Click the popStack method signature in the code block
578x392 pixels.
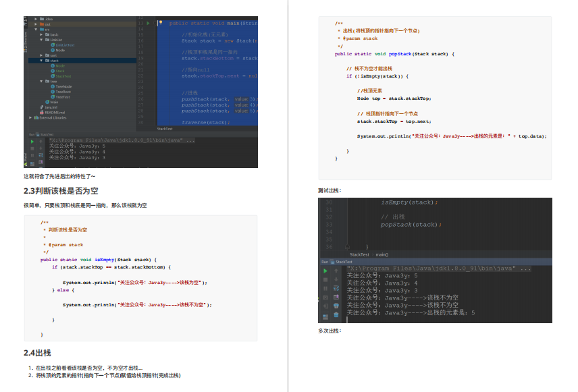[x=394, y=54]
